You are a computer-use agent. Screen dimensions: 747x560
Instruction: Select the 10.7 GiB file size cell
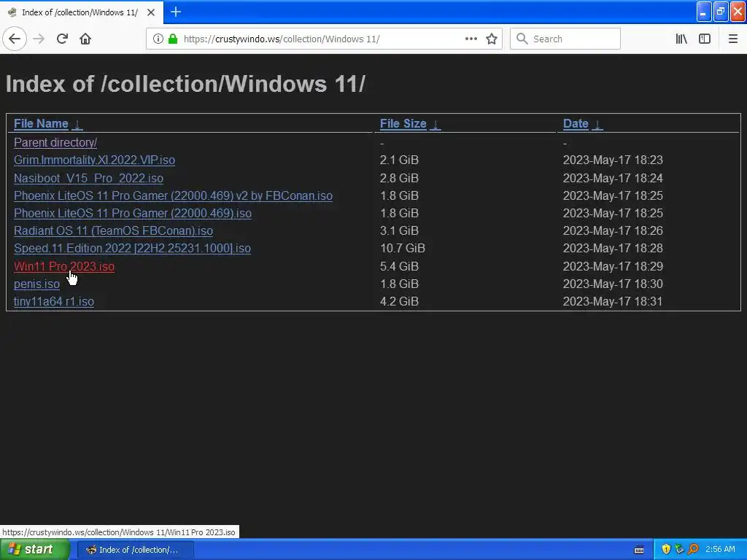click(403, 248)
